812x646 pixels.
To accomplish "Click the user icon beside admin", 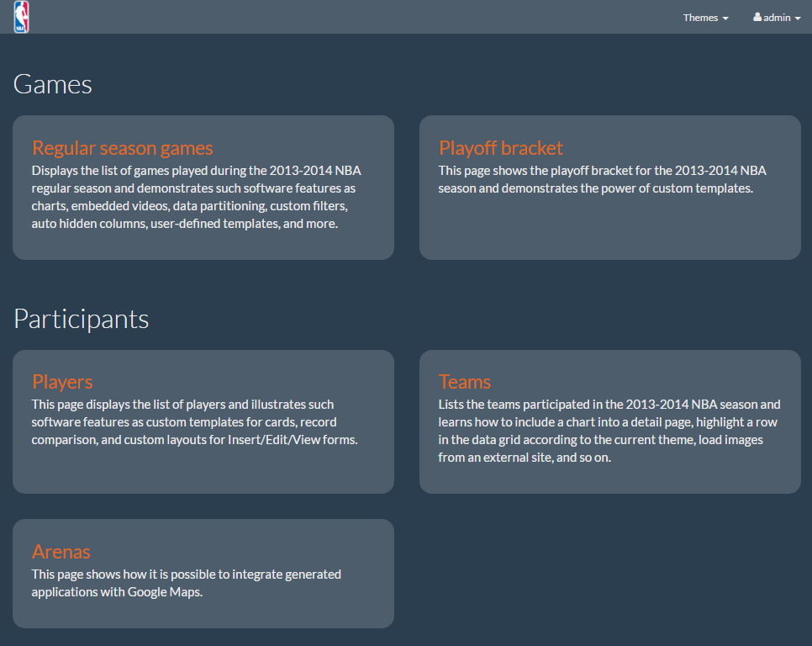I will point(757,18).
